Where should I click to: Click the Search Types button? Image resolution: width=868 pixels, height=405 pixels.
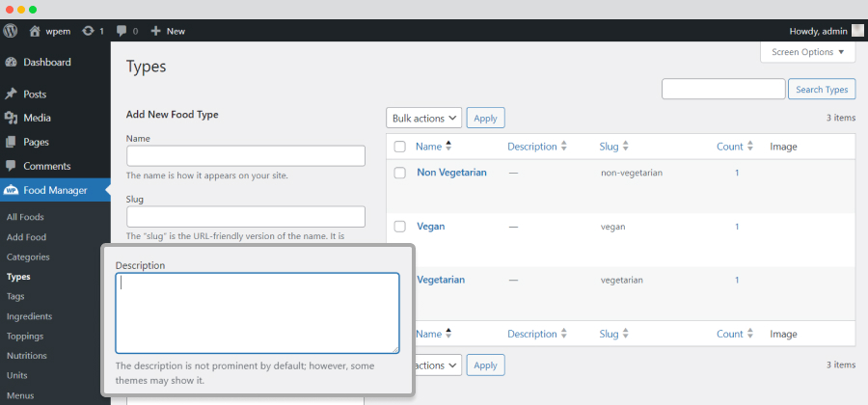click(x=822, y=89)
